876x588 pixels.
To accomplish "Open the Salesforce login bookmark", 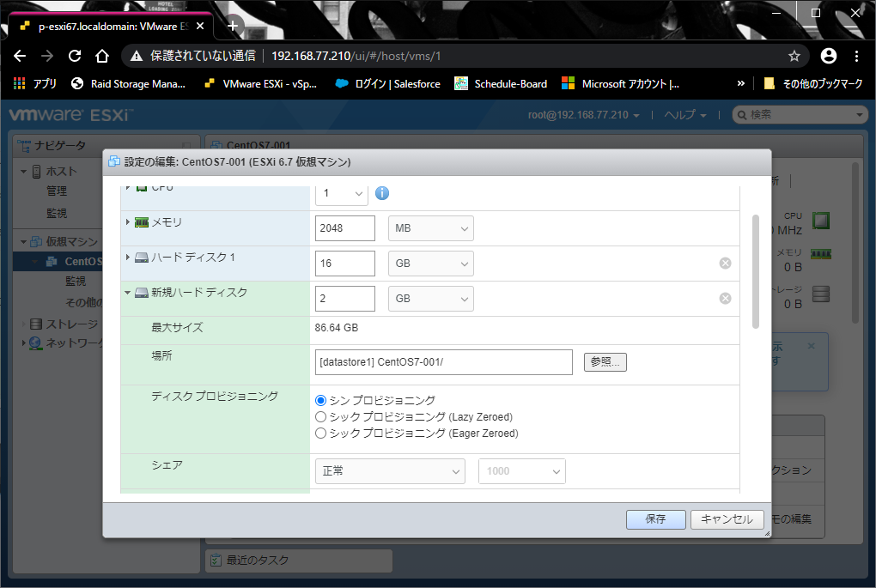I will pos(387,84).
